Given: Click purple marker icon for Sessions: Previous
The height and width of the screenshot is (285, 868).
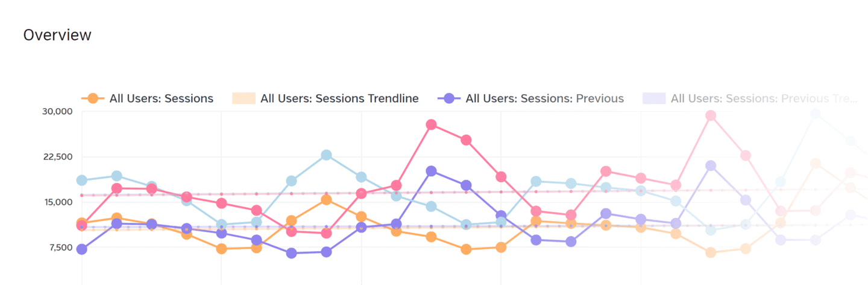Looking at the screenshot, I should (x=448, y=98).
